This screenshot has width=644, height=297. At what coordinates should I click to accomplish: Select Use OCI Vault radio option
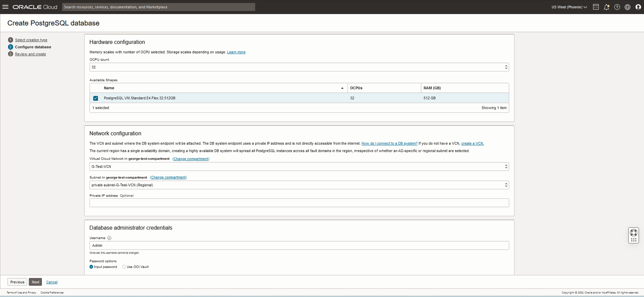point(124,267)
